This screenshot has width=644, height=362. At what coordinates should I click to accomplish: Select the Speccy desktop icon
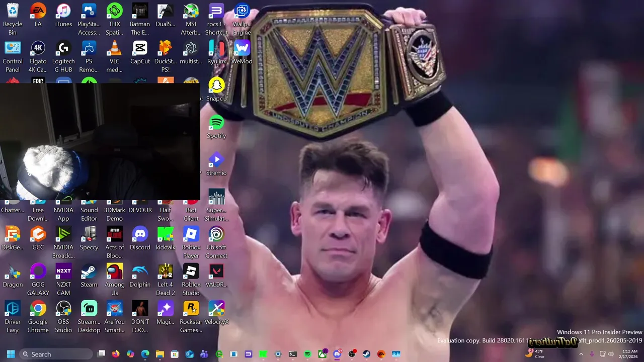tap(89, 238)
